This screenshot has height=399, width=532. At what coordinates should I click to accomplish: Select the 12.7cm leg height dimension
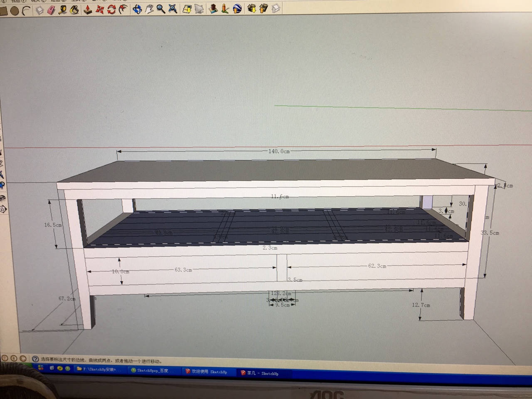pyautogui.click(x=421, y=305)
